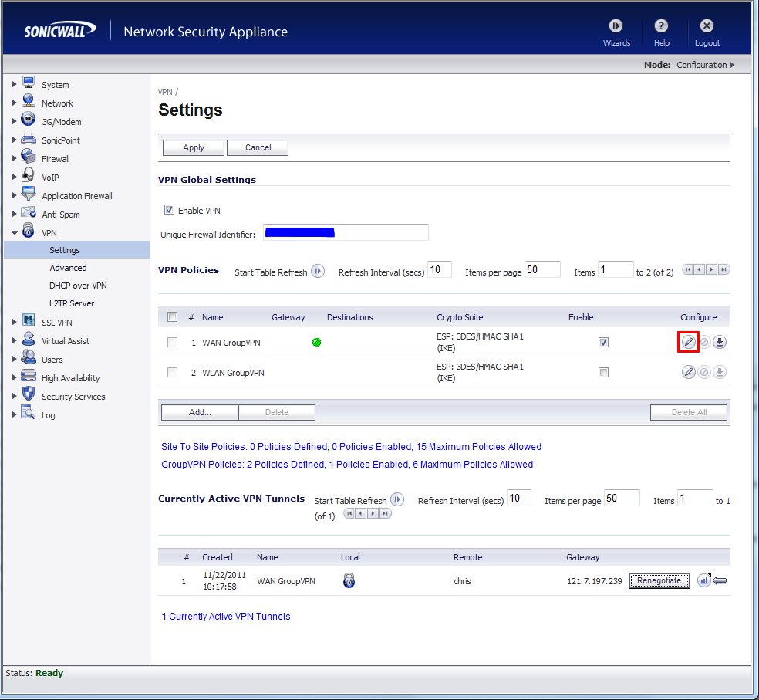This screenshot has height=700, width=759.
Task: Click the Delete All button
Action: (689, 412)
